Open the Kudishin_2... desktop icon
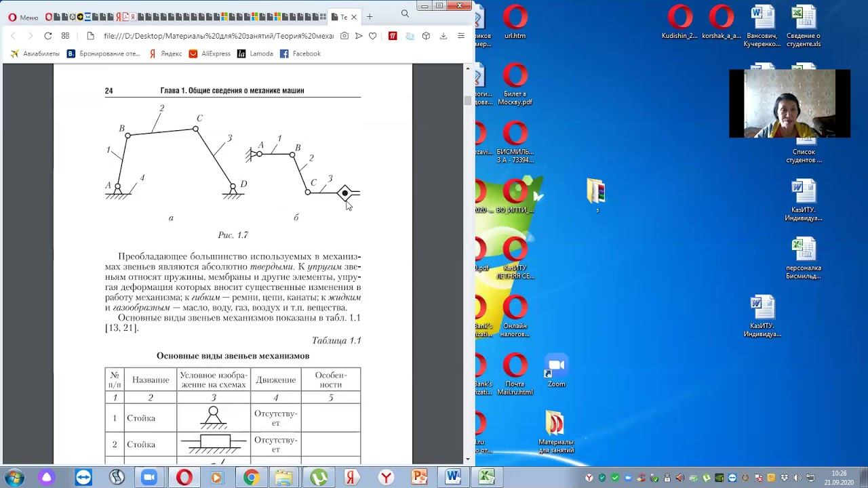Image resolution: width=868 pixels, height=488 pixels. tap(680, 22)
